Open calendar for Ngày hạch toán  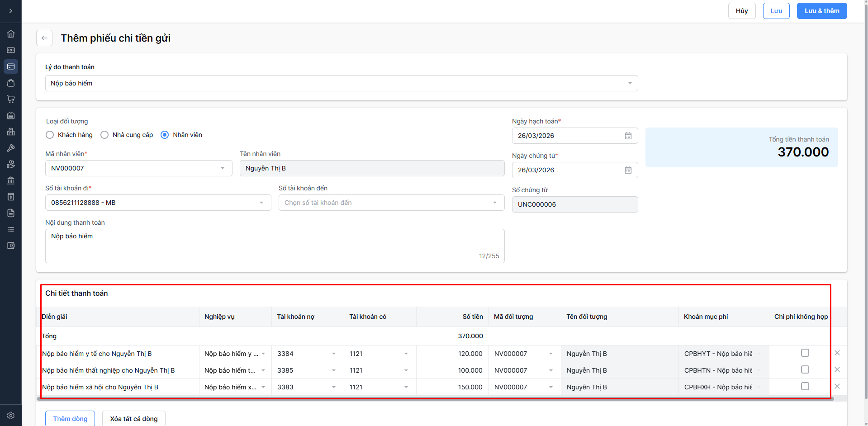(628, 136)
